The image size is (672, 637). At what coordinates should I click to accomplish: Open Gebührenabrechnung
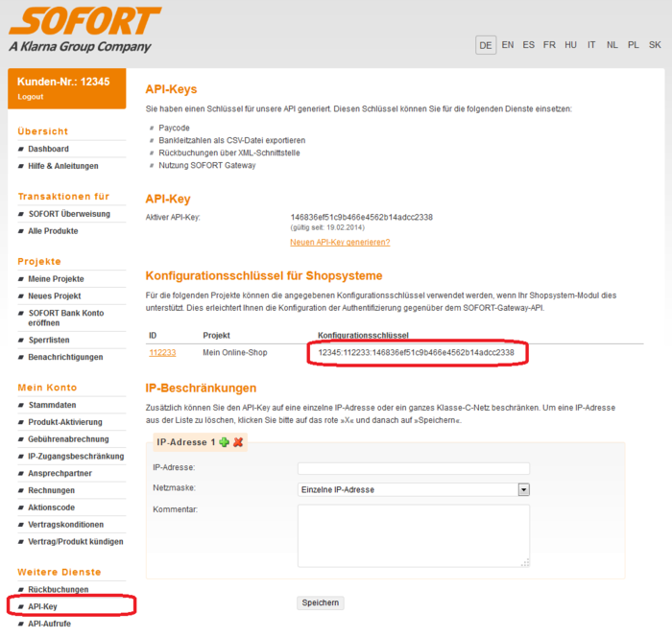68,439
